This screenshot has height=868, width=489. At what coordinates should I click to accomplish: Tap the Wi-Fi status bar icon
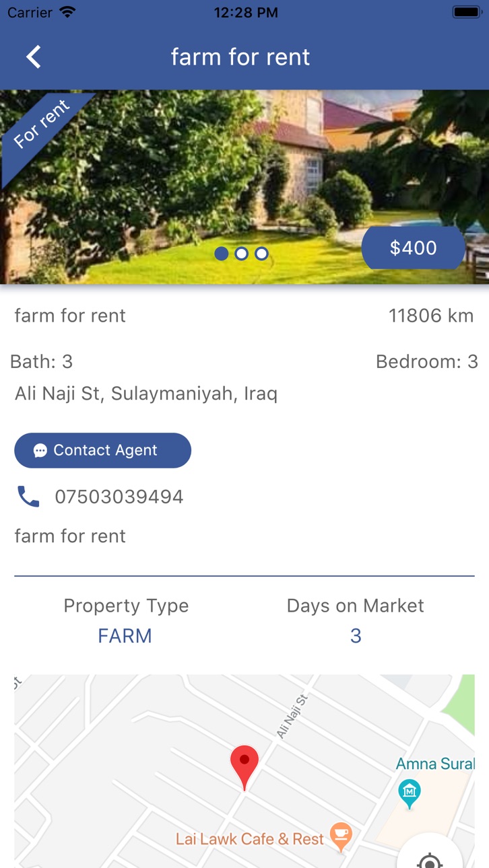coord(67,12)
